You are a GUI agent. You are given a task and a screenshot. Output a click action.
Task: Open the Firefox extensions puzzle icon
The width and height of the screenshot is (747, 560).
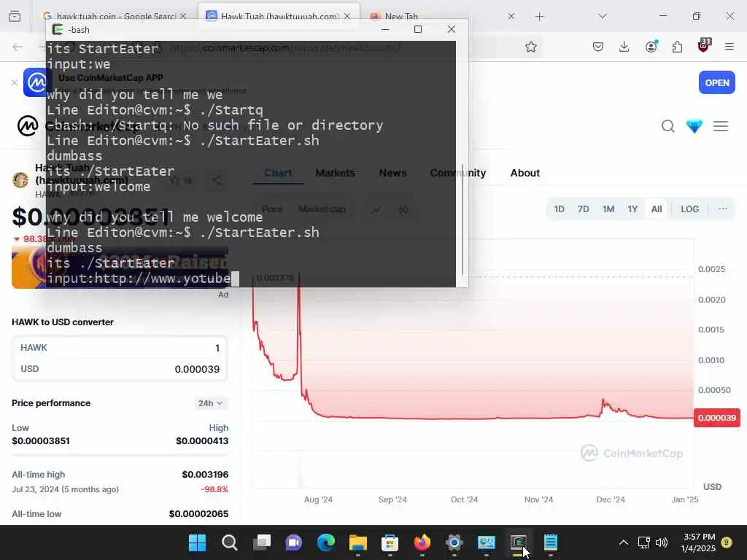point(677,47)
